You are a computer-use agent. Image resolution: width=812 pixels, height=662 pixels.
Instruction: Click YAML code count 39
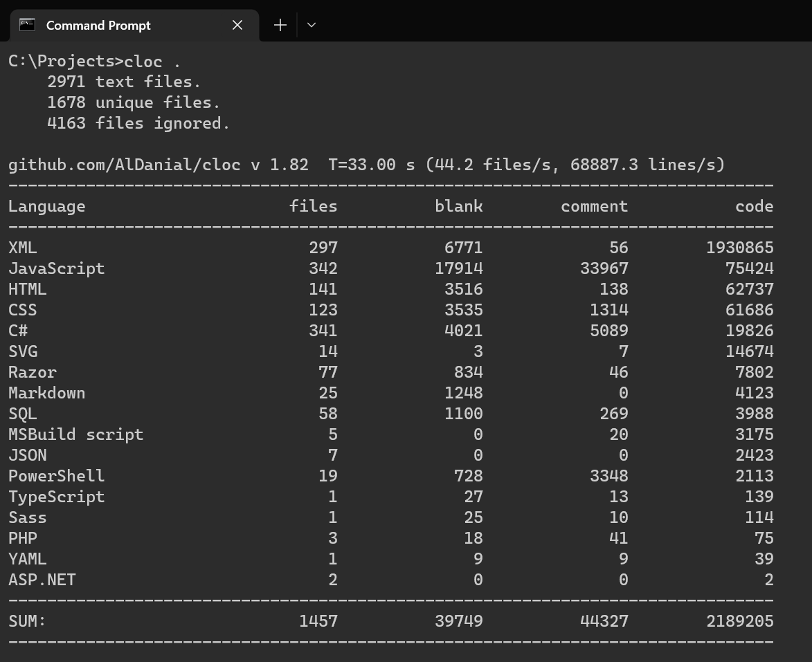point(764,558)
